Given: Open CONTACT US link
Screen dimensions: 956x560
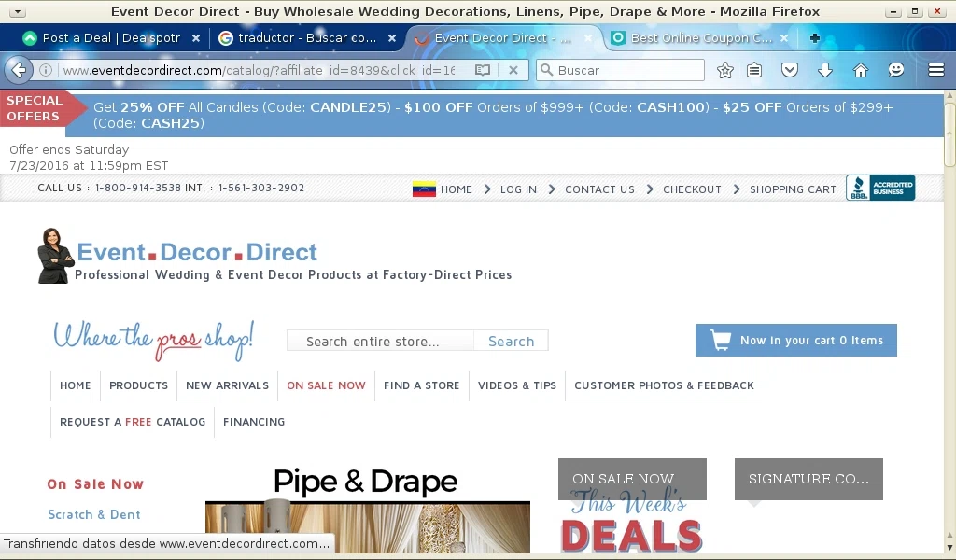Looking at the screenshot, I should pos(599,189).
